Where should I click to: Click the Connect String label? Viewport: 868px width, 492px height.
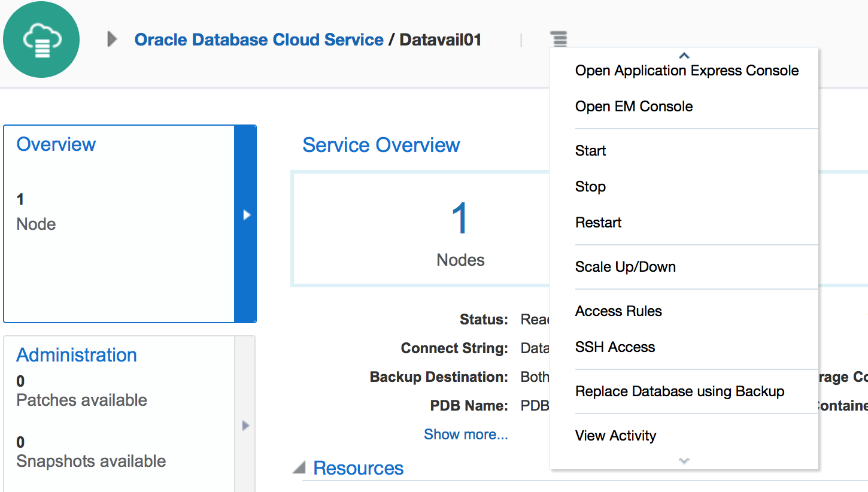pos(454,348)
